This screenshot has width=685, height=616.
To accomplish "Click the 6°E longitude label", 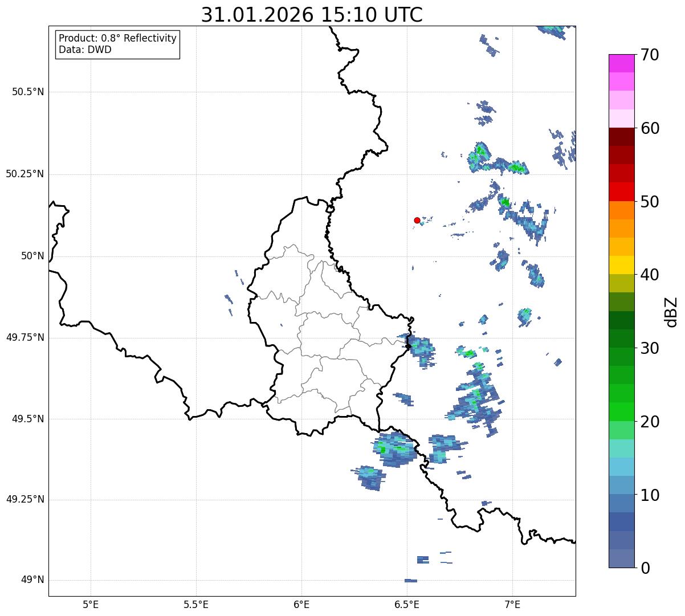I will [301, 604].
